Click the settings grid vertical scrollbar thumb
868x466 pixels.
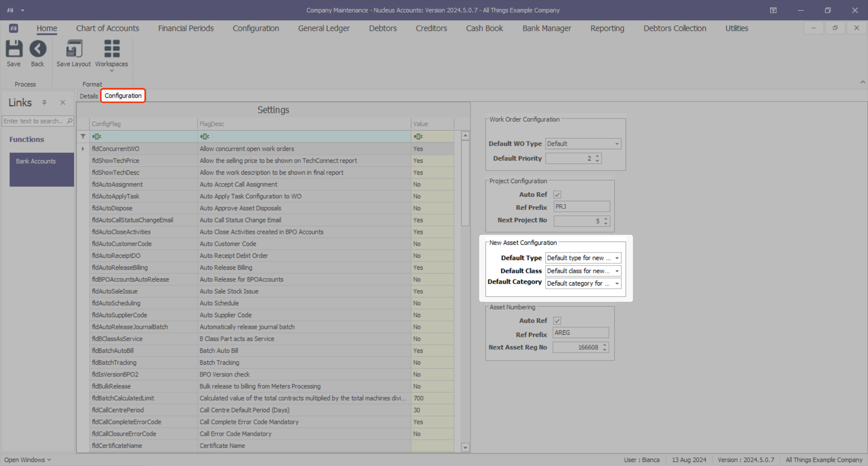pos(465,183)
